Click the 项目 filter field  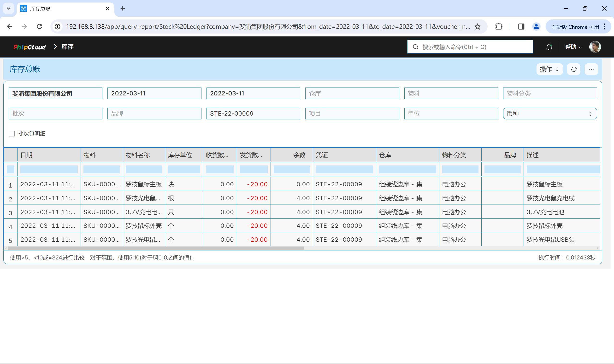click(x=352, y=114)
